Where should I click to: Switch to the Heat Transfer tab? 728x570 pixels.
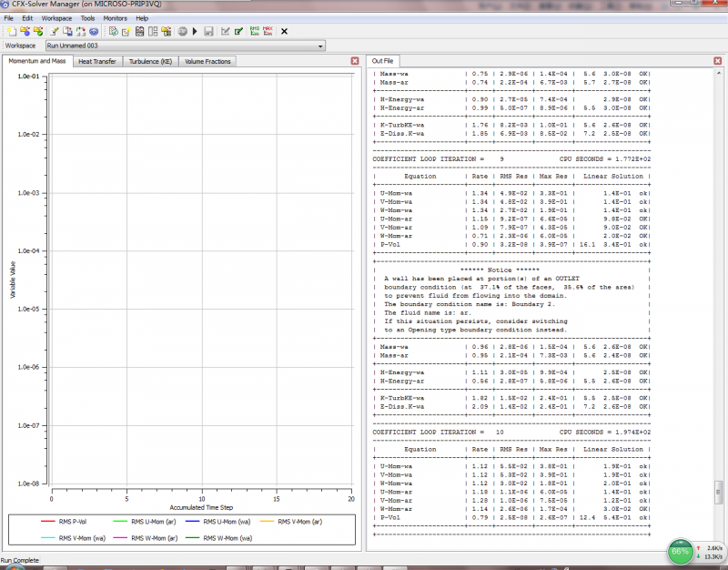click(x=96, y=62)
